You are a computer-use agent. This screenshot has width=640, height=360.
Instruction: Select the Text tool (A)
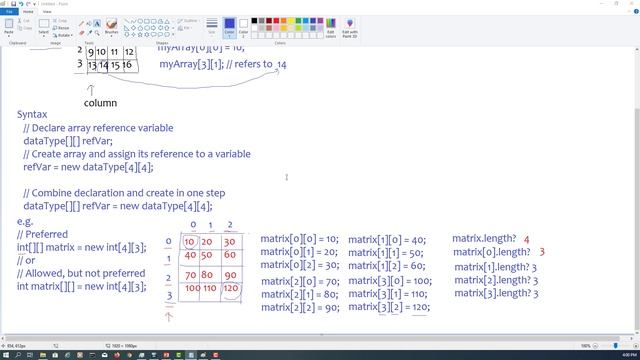97,23
